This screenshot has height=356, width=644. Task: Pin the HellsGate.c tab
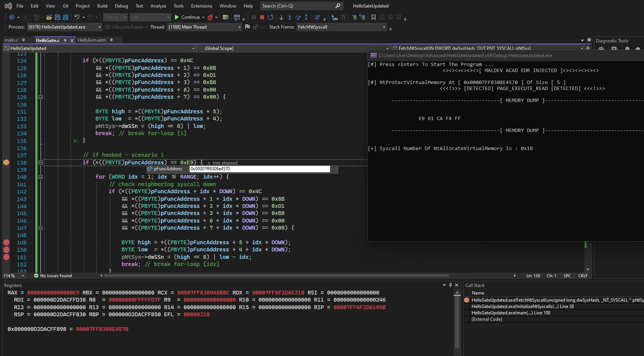click(65, 40)
